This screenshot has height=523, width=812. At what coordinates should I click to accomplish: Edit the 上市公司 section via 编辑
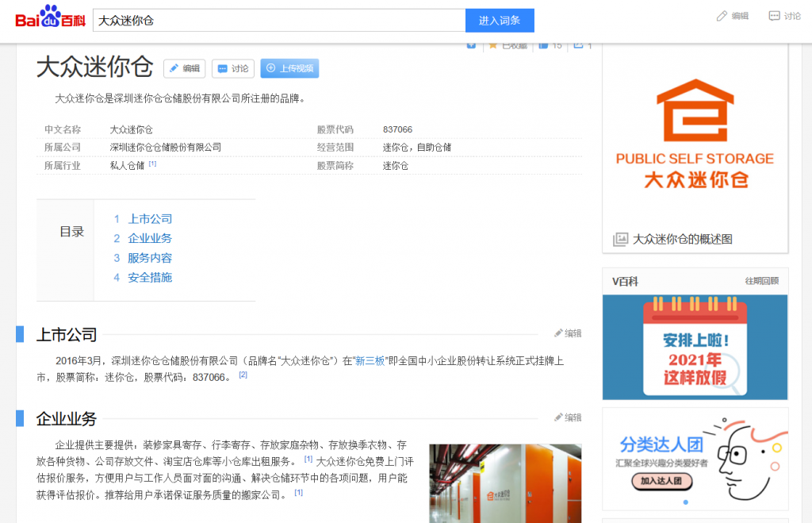click(x=568, y=333)
